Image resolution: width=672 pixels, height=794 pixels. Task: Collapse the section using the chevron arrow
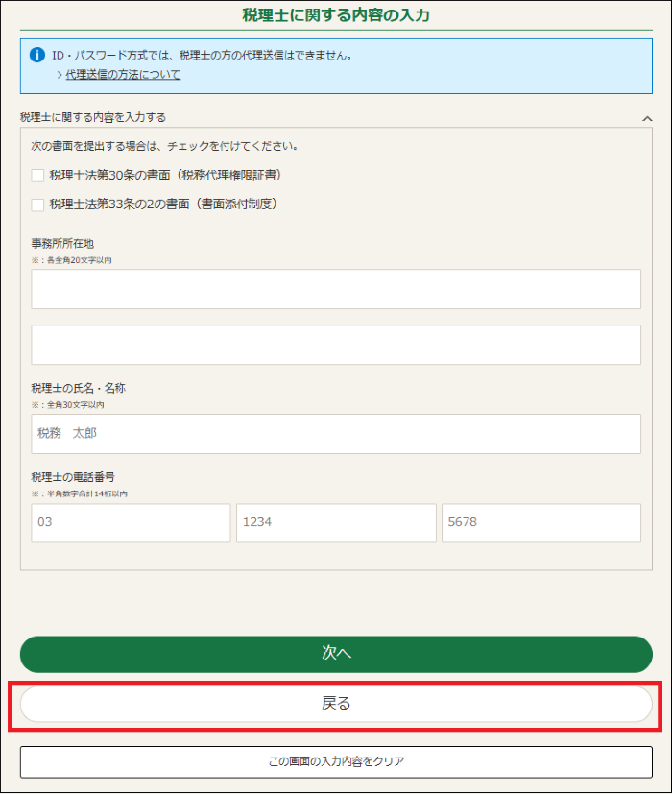pyautogui.click(x=646, y=118)
